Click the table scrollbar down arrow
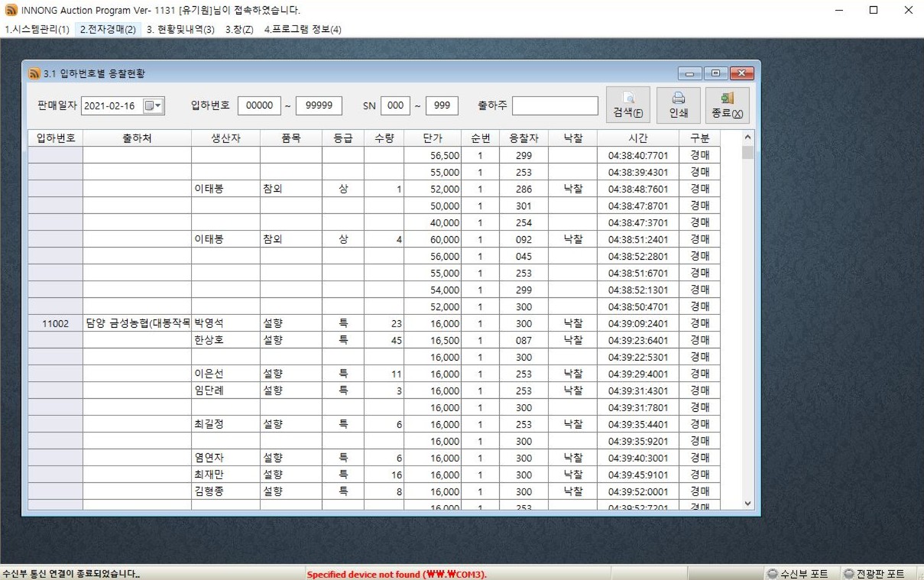 pos(747,504)
